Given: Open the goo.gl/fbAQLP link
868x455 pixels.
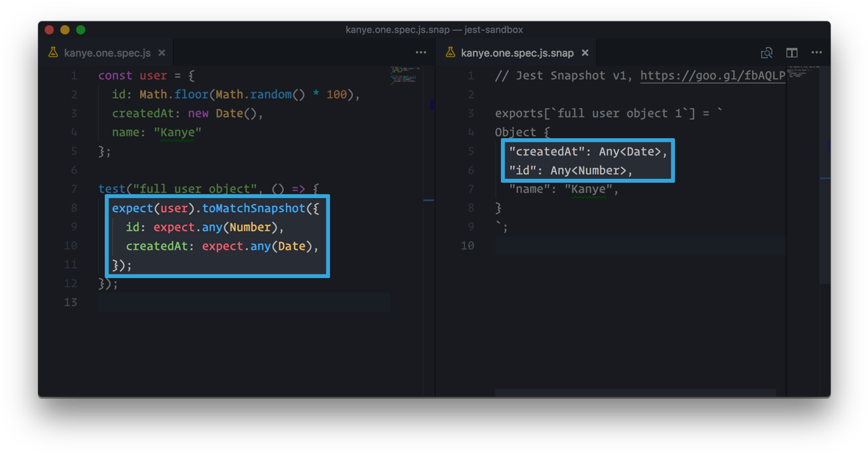Looking at the screenshot, I should (712, 76).
